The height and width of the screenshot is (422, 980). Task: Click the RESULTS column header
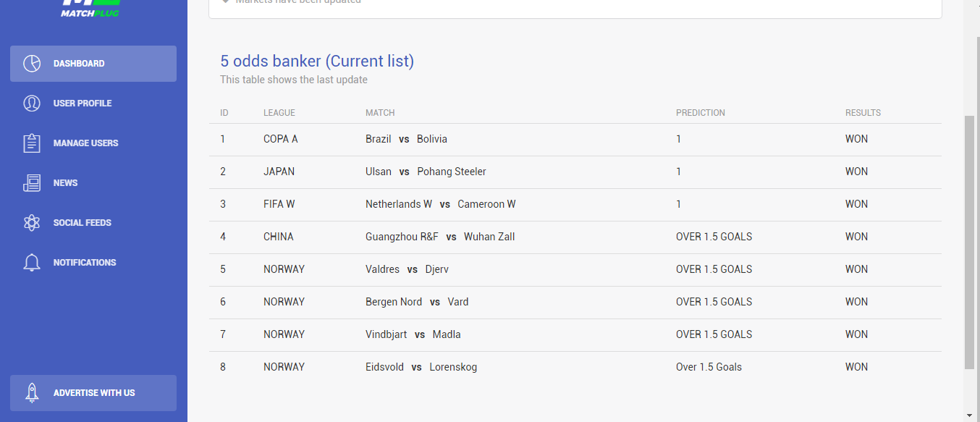click(x=863, y=113)
